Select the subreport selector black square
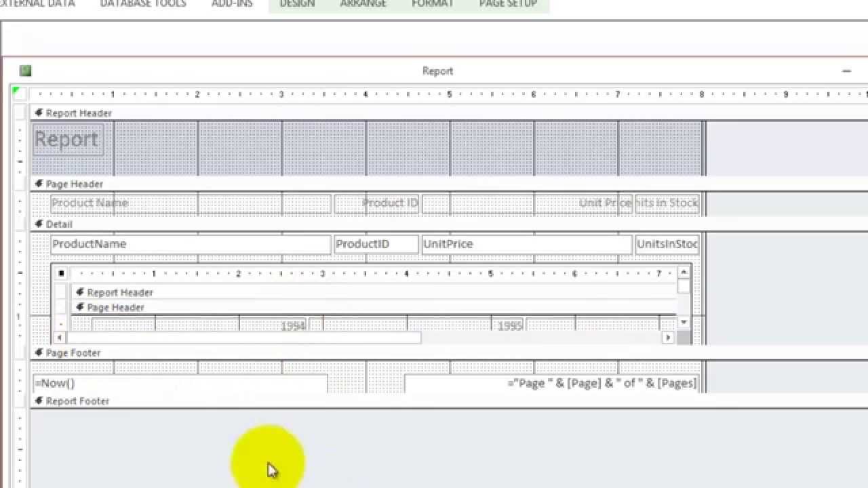Viewport: 868px width, 488px height. (61, 273)
